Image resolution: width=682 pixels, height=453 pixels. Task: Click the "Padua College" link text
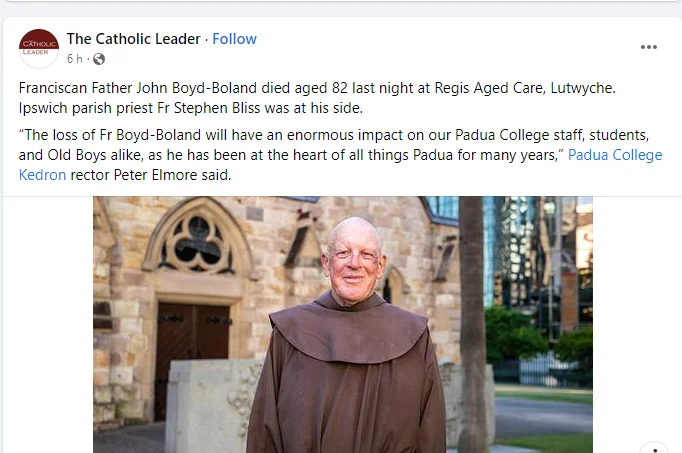[x=615, y=155]
